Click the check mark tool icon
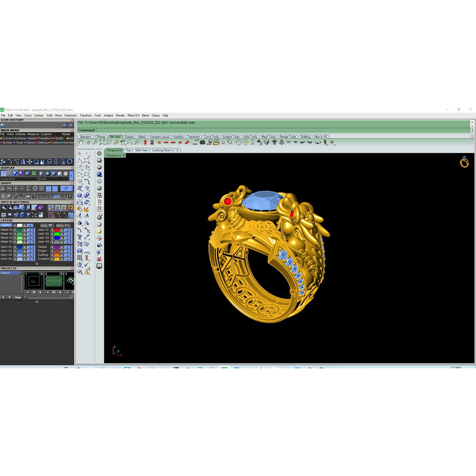The width and height of the screenshot is (476, 476). tap(86, 264)
